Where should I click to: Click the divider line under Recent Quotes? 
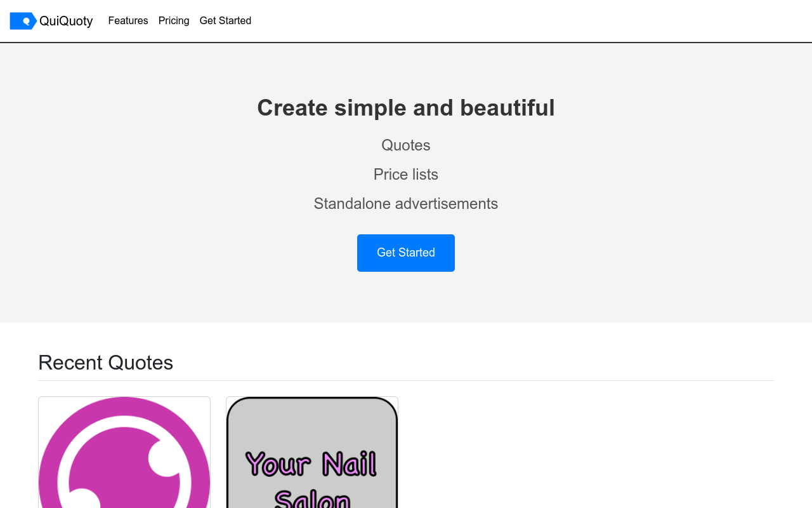pos(406,381)
